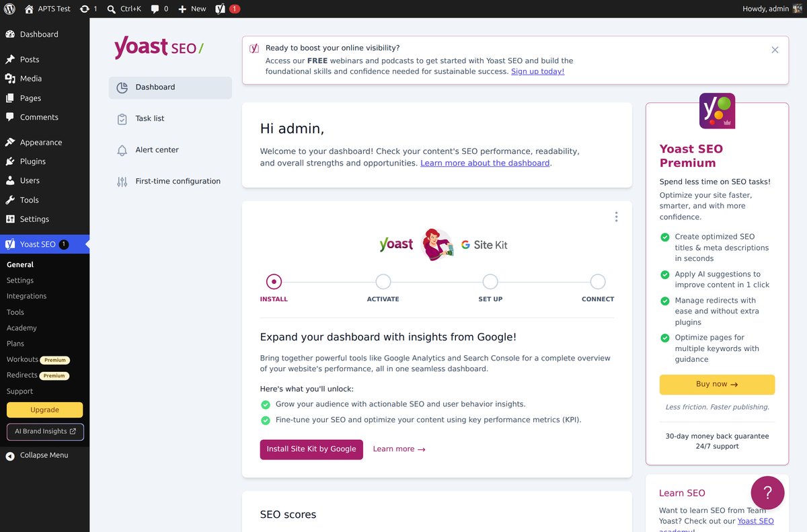Open Yoast admin bar notification icon
The image size is (807, 532).
coord(227,9)
